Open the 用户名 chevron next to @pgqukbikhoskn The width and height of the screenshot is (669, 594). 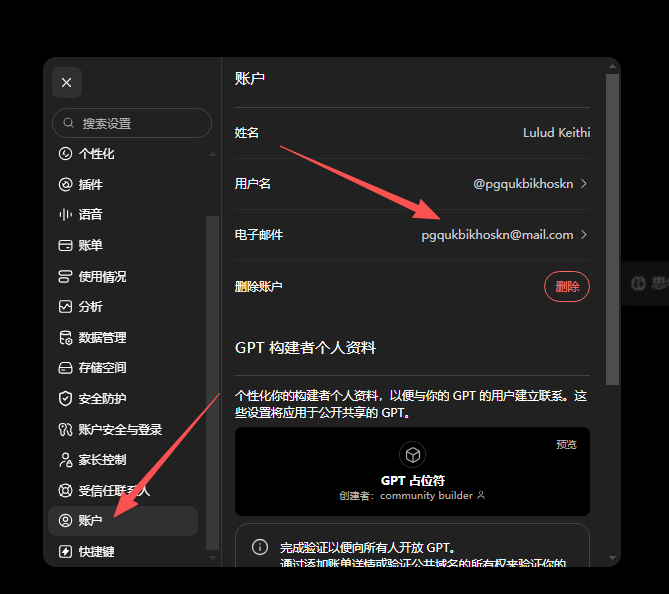pyautogui.click(x=584, y=183)
